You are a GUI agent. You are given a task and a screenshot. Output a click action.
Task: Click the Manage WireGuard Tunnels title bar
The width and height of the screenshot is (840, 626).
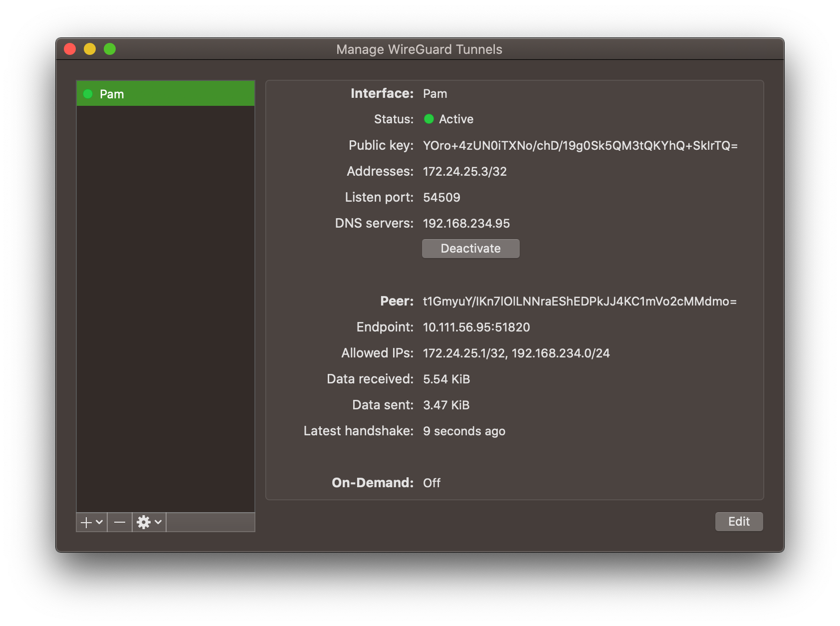click(419, 49)
